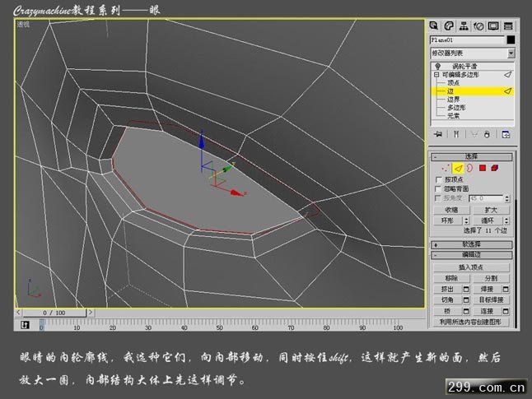Screen dimensions: 532x399
Task: Select the 顶点 sub-object level in stack
Action: pos(453,83)
